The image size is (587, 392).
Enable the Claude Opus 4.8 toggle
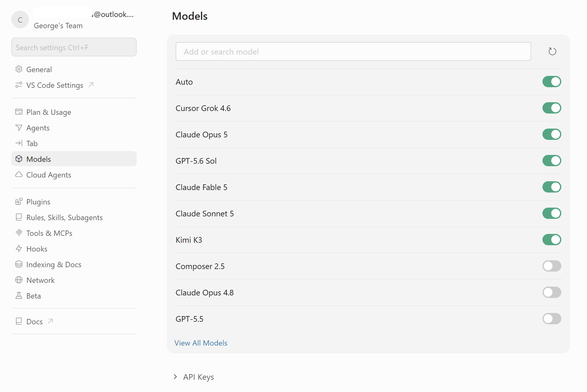pyautogui.click(x=552, y=293)
